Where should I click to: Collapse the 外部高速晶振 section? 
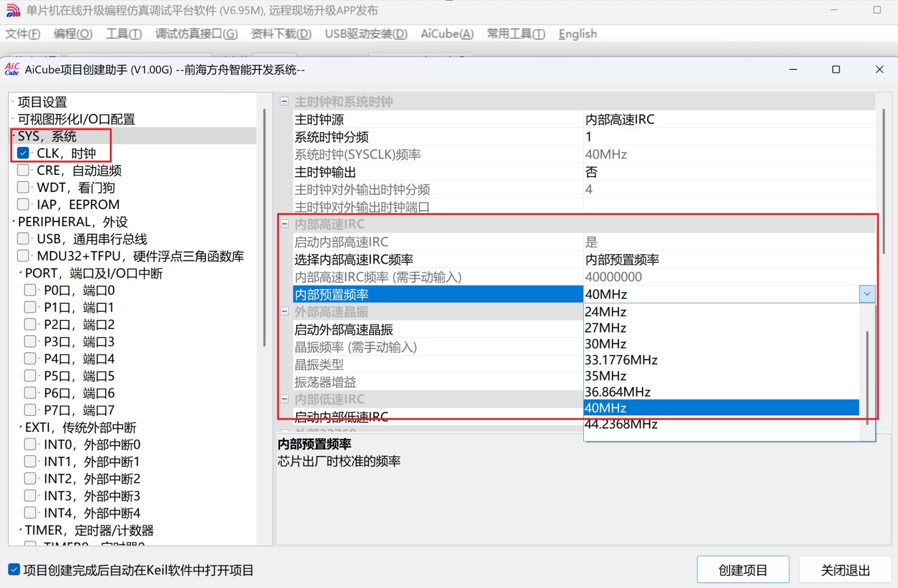[284, 311]
